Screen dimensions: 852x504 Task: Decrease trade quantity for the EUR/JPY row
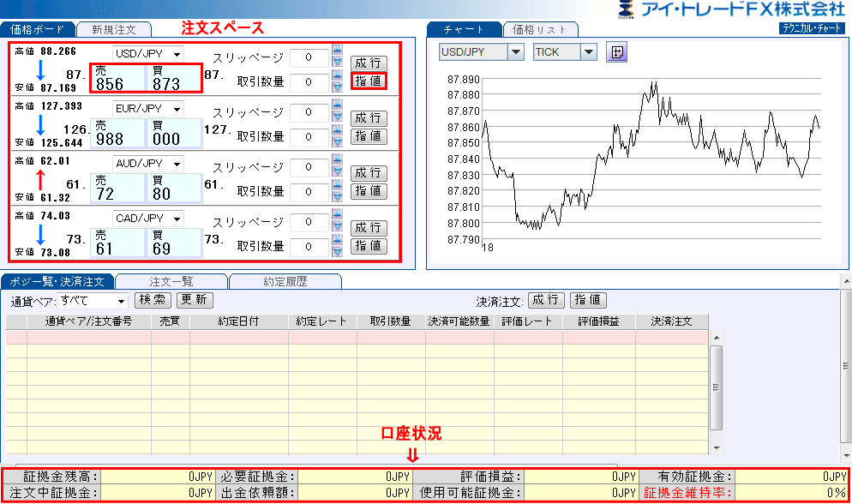pyautogui.click(x=338, y=141)
